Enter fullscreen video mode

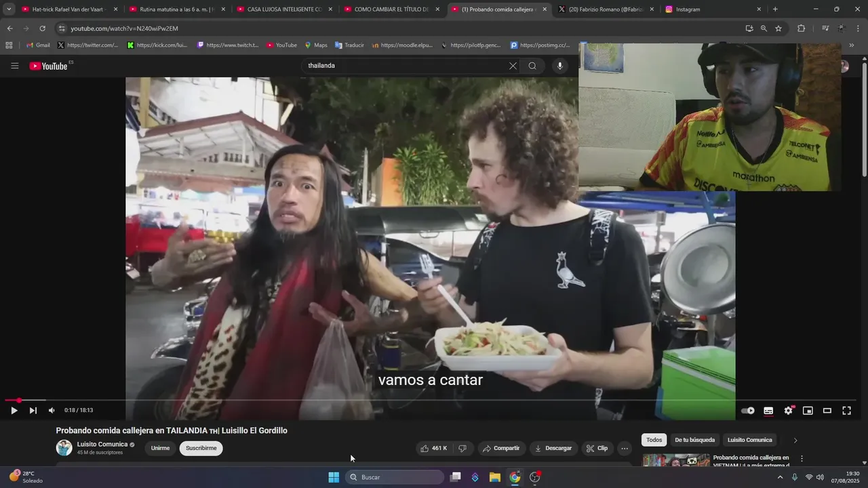coord(846,410)
